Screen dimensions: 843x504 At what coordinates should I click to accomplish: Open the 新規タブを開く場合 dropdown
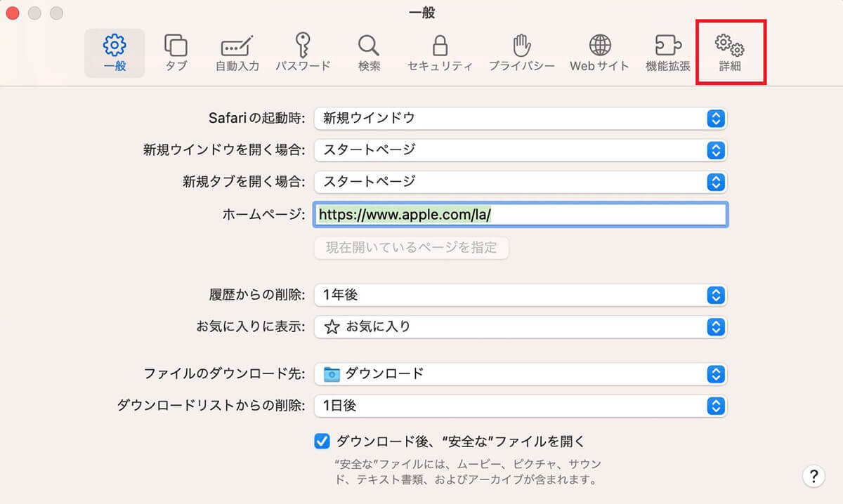click(x=521, y=181)
